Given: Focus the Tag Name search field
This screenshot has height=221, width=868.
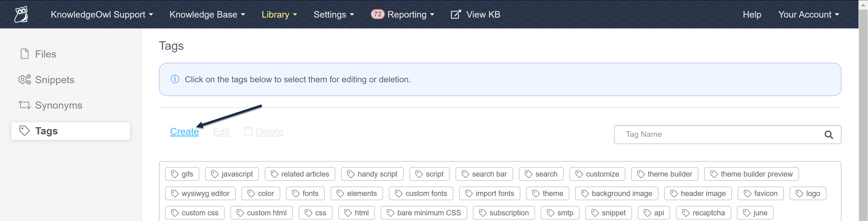Looking at the screenshot, I should click(718, 135).
